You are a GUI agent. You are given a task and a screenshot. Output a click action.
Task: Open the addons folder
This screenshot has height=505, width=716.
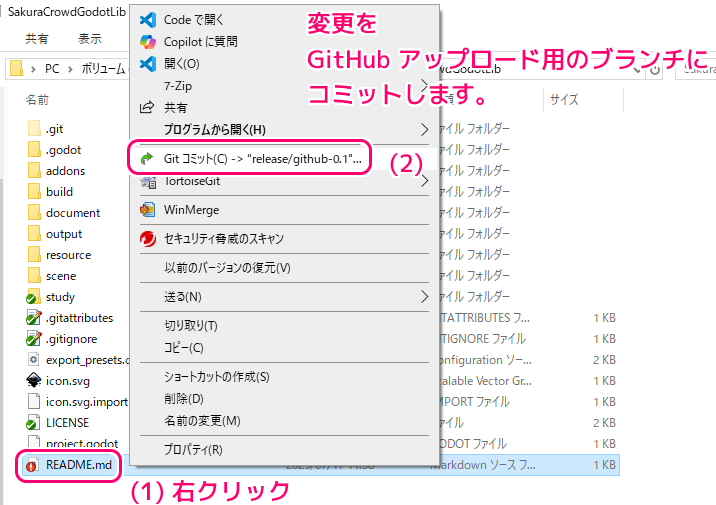(x=65, y=171)
